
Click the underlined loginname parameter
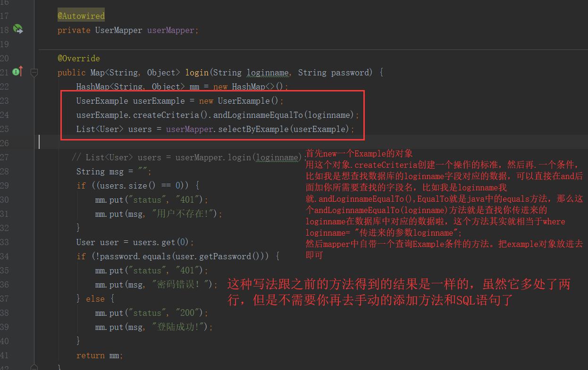268,72
